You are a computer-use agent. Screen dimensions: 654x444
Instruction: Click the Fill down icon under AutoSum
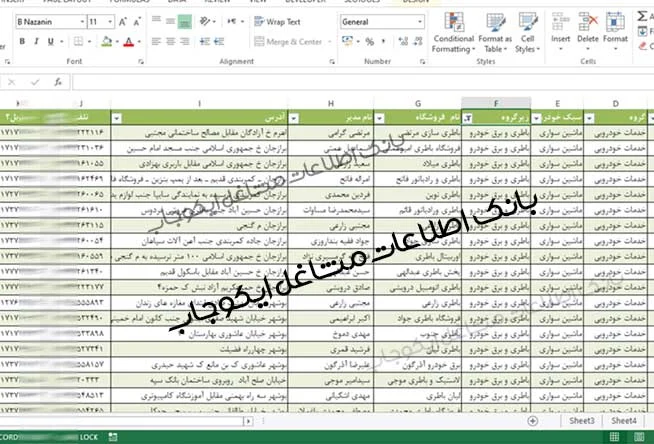[x=642, y=31]
